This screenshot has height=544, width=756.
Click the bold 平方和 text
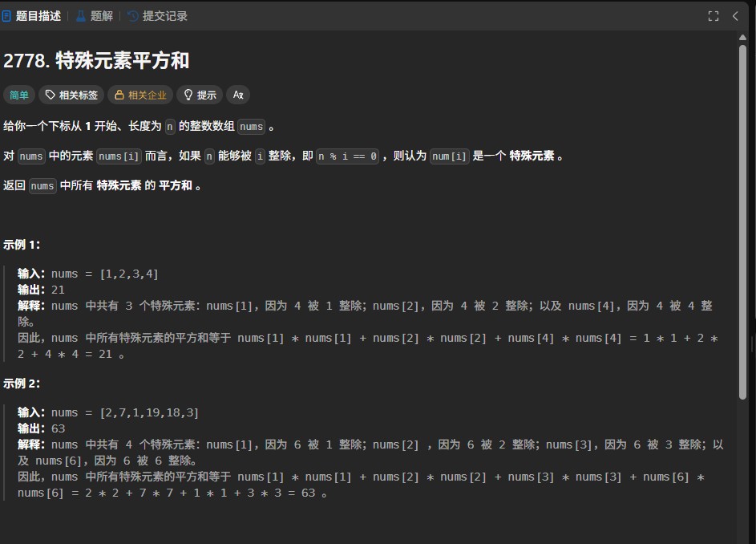click(x=175, y=185)
